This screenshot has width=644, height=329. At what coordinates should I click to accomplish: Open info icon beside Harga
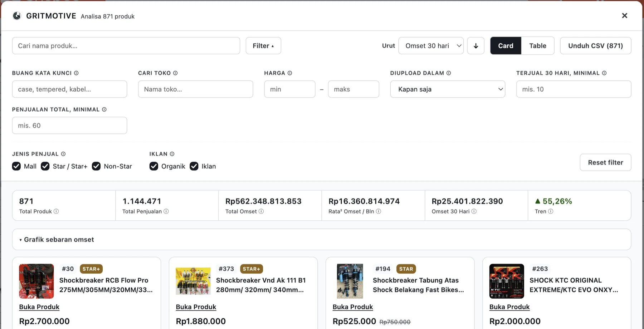pyautogui.click(x=290, y=73)
